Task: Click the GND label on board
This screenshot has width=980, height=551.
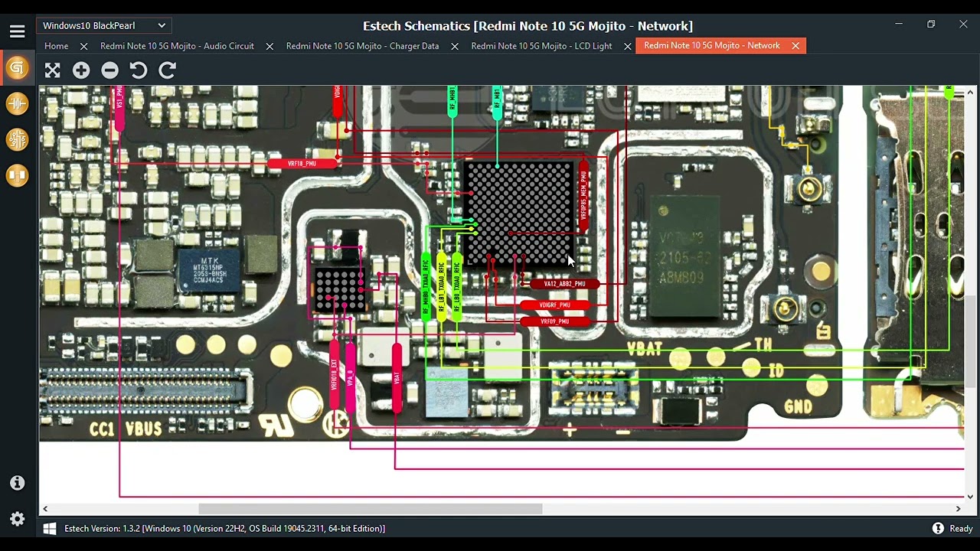Action: [x=798, y=407]
